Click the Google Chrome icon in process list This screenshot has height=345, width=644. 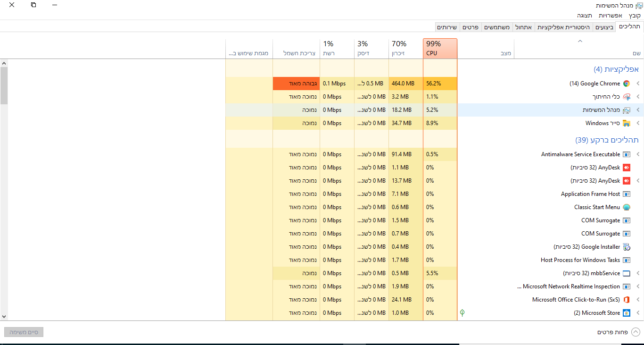(627, 84)
